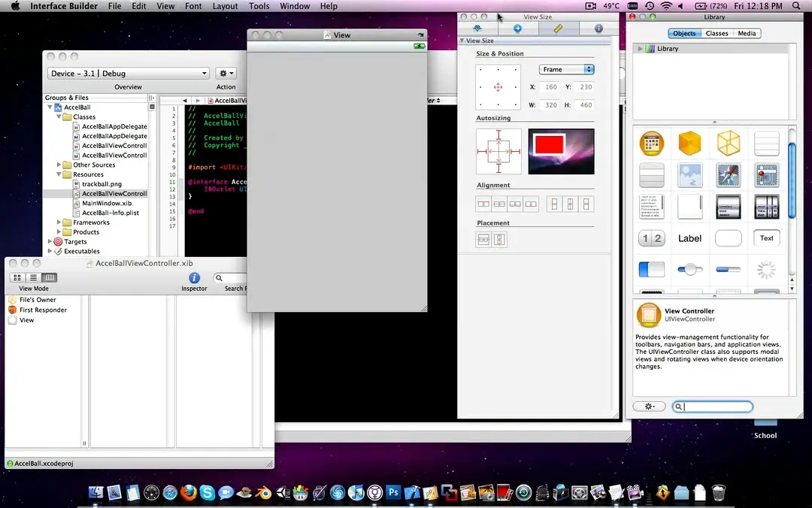Viewport: 812px width, 508px height.
Task: Open the Frame dropdown in Size & Position
Action: pos(567,69)
